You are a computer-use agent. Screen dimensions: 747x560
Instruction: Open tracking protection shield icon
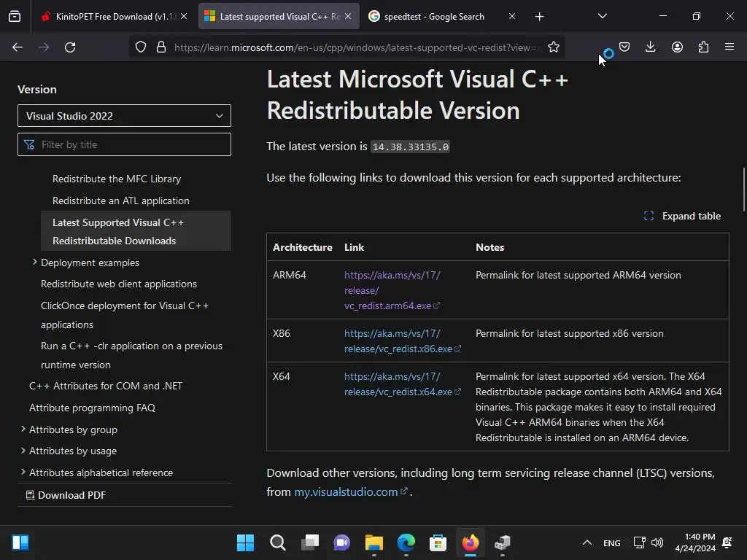(141, 47)
